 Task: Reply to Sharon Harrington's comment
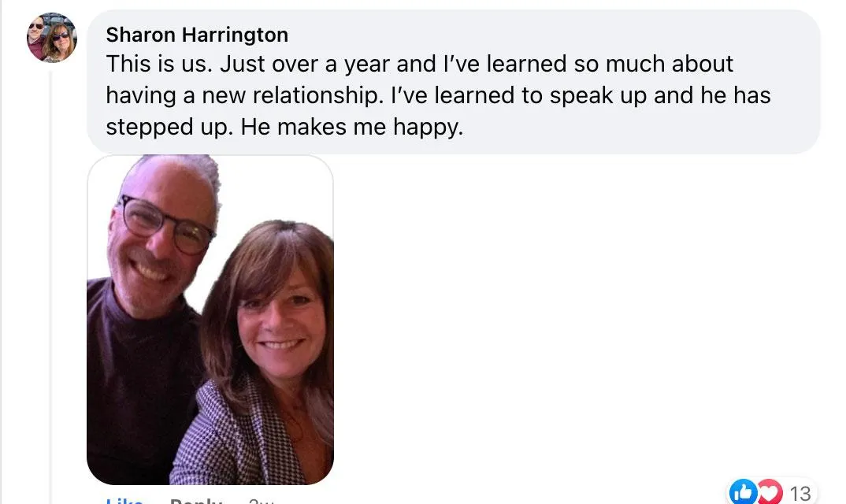(196, 501)
